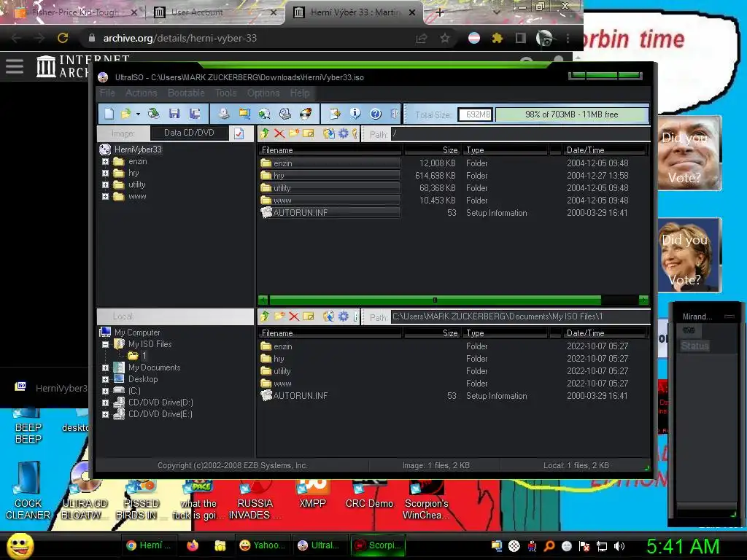Click the local pane Path input field
The height and width of the screenshot is (560, 747).
tap(520, 317)
